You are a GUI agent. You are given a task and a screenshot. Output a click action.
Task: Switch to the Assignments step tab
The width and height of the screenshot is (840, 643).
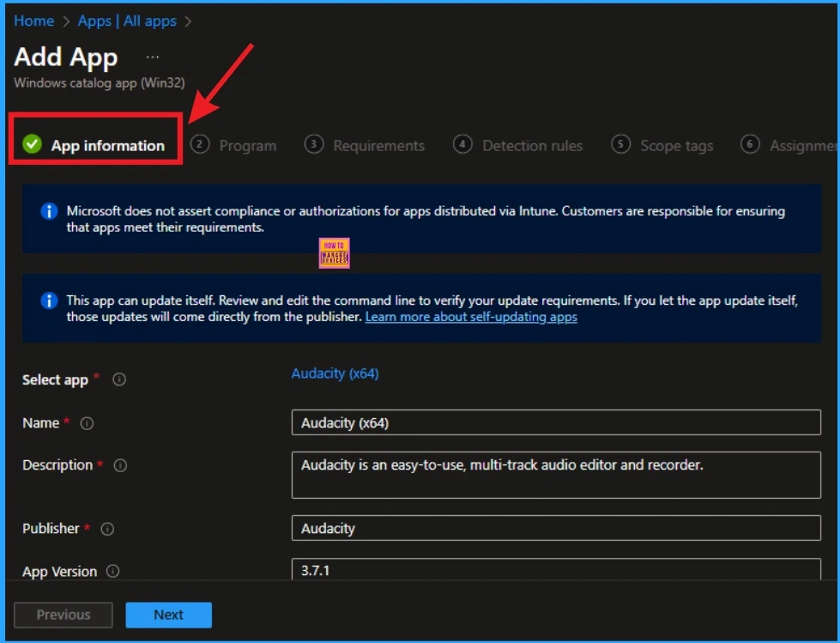coord(789,145)
